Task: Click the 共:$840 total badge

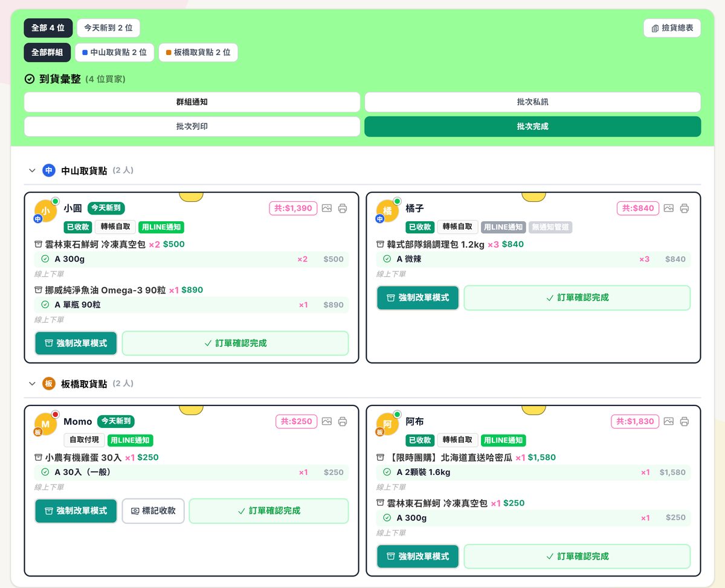Action: (638, 208)
